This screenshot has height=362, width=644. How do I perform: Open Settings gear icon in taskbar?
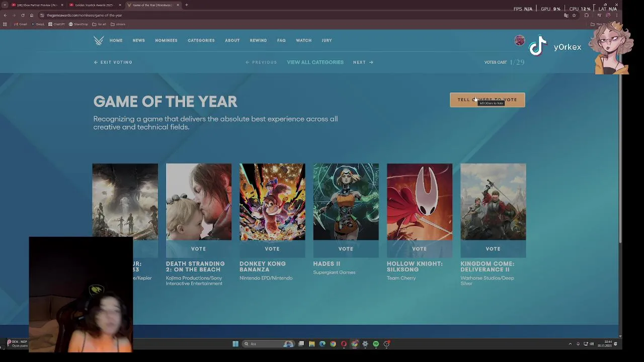(365, 344)
